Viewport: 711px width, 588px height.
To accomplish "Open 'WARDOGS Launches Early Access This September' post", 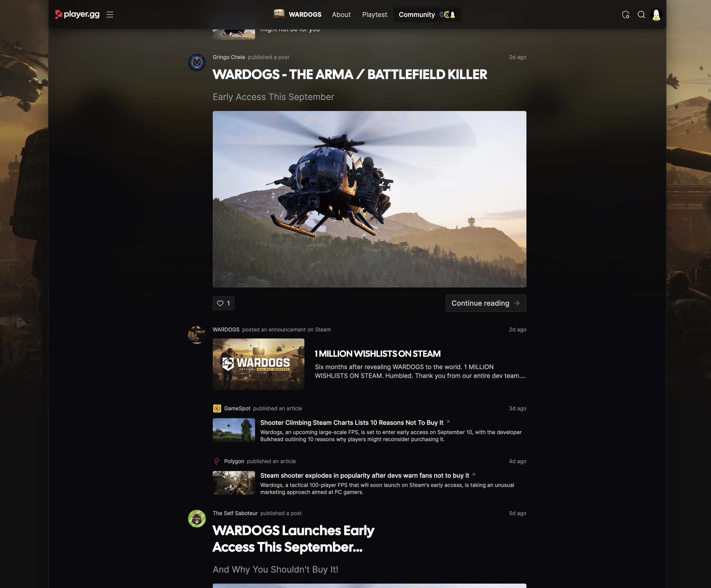I will click(293, 539).
